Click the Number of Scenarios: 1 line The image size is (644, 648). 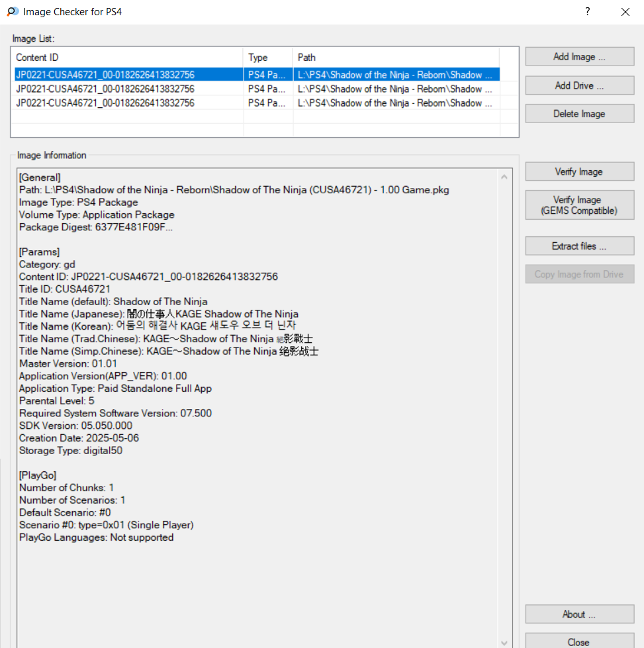[x=72, y=500]
